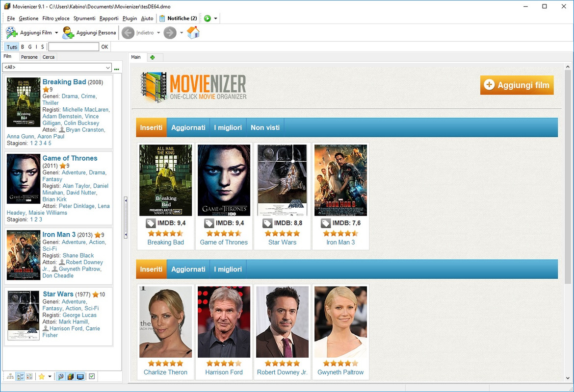Click the Aggiungi Persona toolbar icon
574x392 pixels.
point(68,32)
